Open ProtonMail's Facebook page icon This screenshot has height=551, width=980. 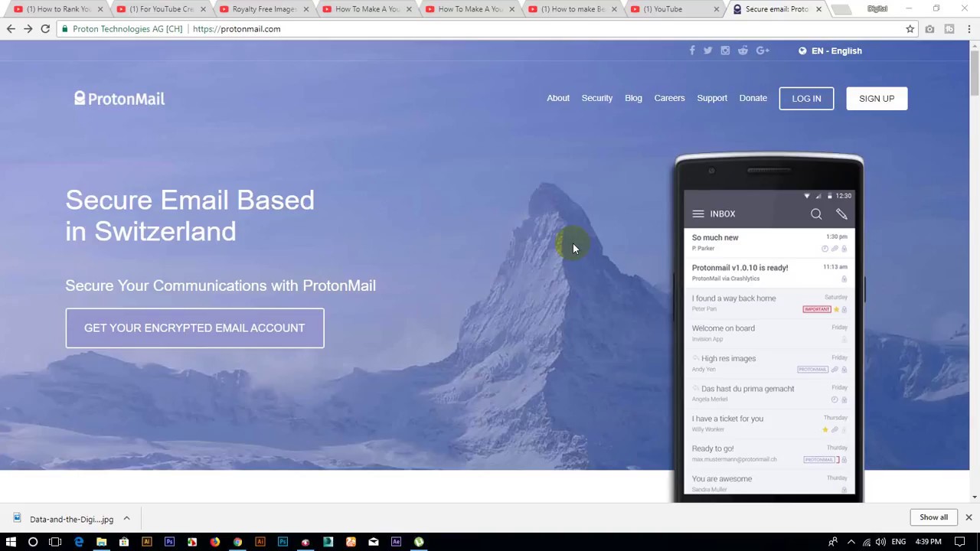692,51
